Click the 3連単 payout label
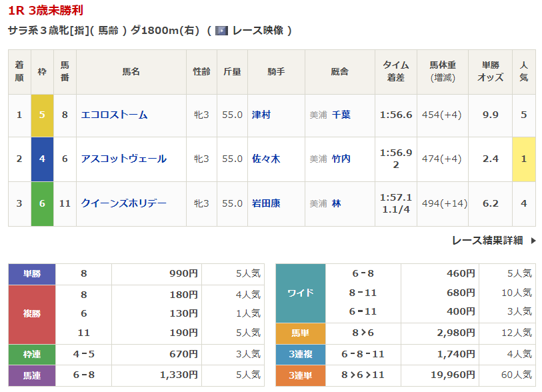 click(x=300, y=375)
